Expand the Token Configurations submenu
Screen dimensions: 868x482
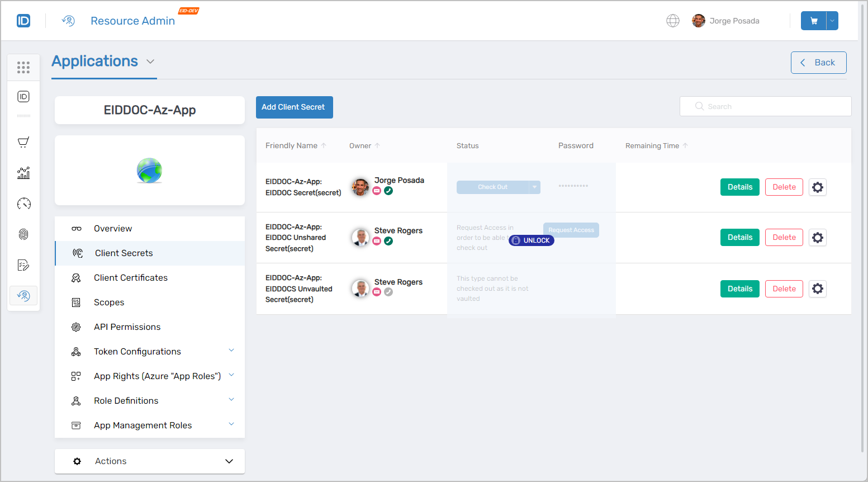pos(231,351)
